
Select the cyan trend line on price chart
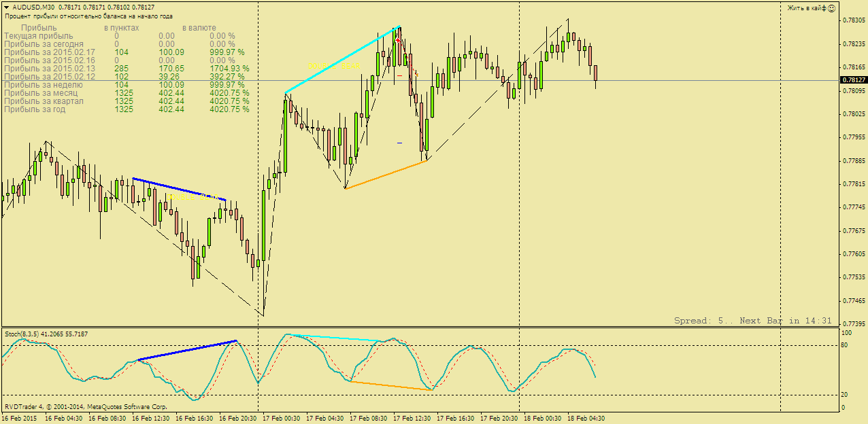[x=342, y=60]
